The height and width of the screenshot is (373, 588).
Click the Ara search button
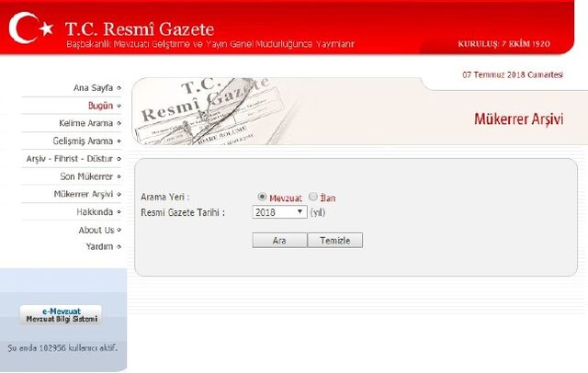(x=279, y=241)
